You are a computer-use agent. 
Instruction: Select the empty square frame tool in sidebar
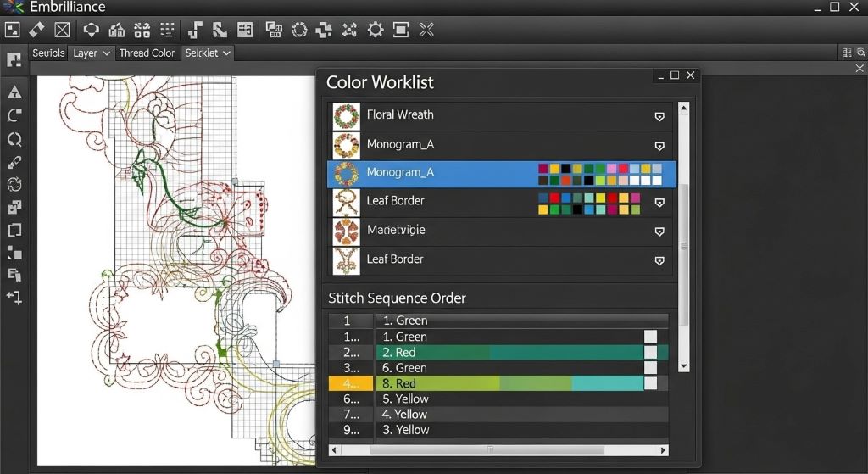(14, 231)
